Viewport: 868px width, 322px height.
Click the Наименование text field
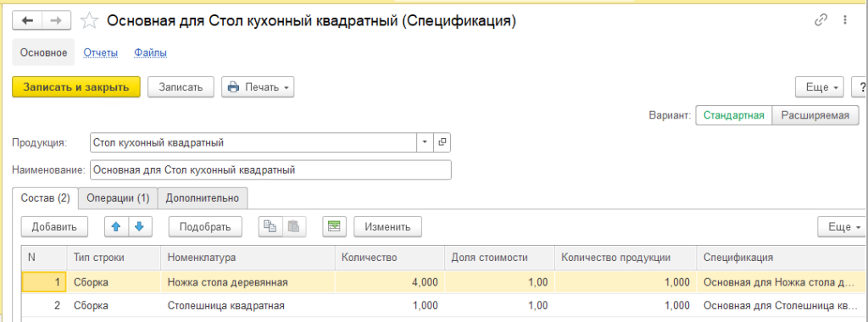coord(270,169)
